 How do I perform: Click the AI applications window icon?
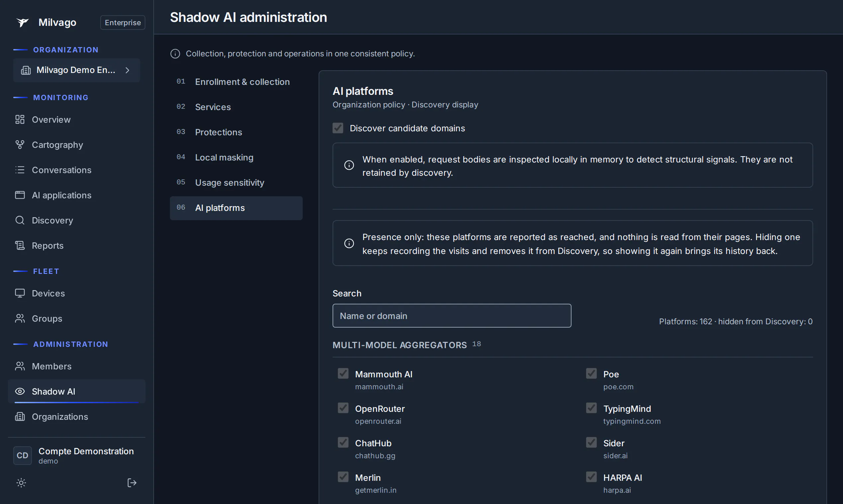click(x=20, y=195)
